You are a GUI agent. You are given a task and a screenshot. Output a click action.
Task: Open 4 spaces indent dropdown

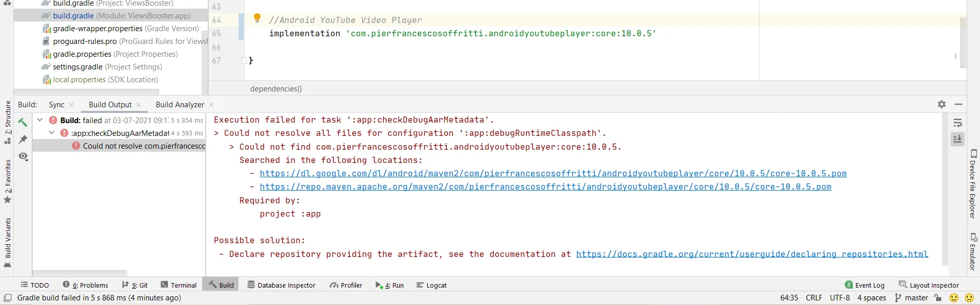click(x=871, y=297)
